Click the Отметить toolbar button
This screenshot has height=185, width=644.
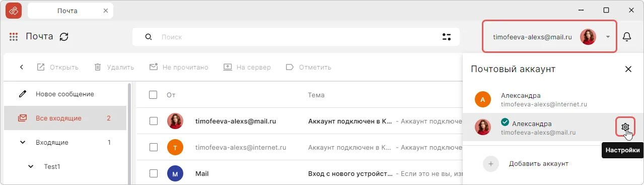308,67
